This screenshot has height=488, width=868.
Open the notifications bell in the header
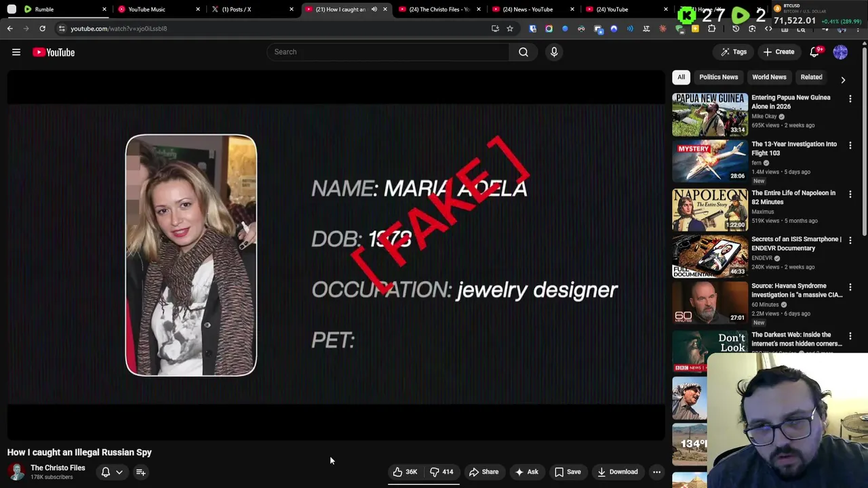(815, 52)
